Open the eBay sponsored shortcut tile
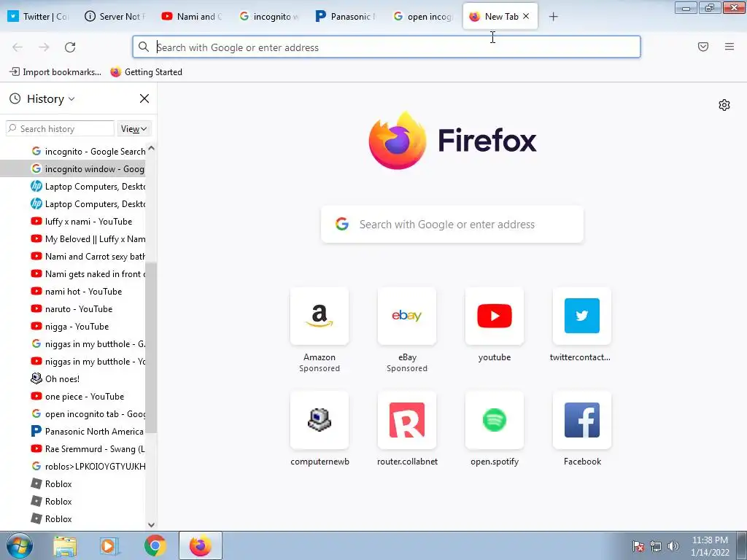747x560 pixels. pyautogui.click(x=407, y=316)
